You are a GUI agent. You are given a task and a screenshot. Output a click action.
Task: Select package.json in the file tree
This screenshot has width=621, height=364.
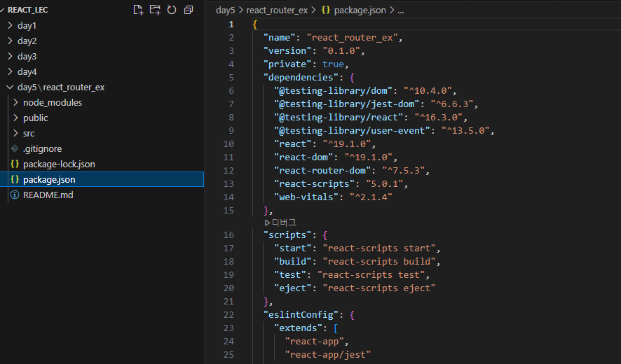click(x=102, y=179)
